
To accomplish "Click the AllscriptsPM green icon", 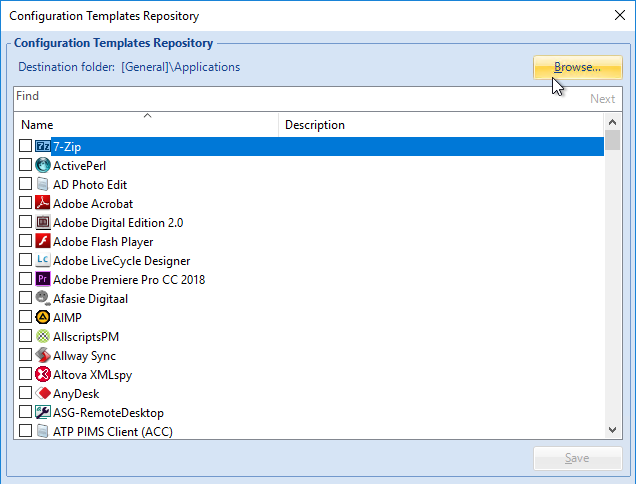I will coord(43,336).
